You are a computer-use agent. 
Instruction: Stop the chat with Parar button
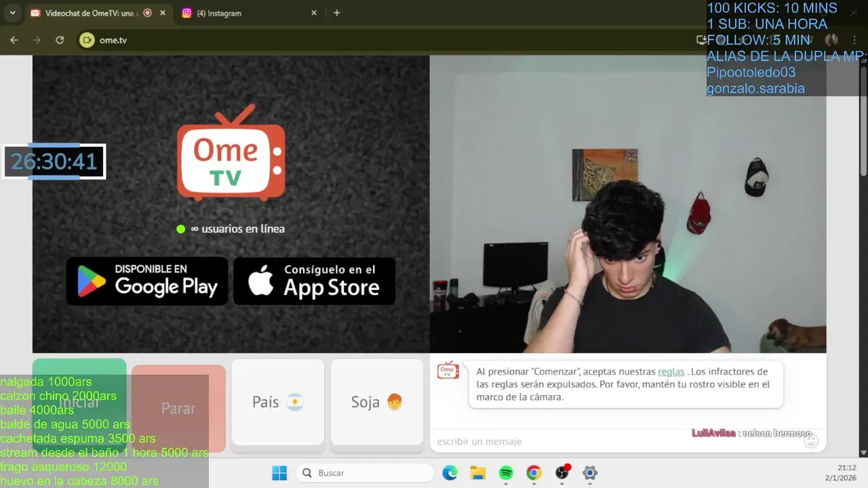pyautogui.click(x=178, y=408)
